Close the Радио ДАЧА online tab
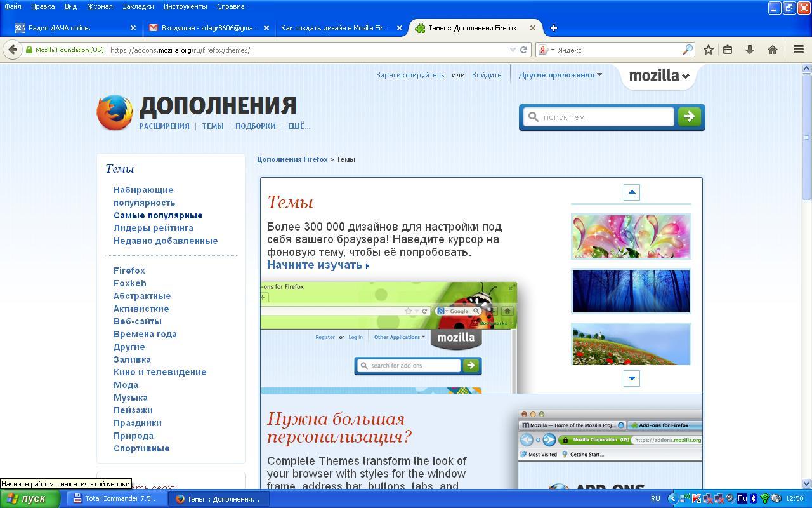This screenshot has width=812, height=508. coord(133,28)
